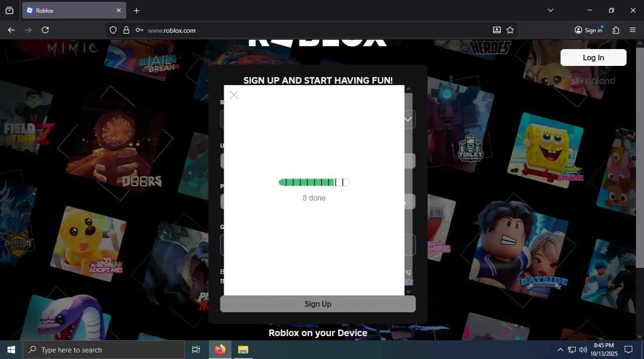Expand the birthday dropdown chevron
This screenshot has height=359, width=644.
coord(408,119)
